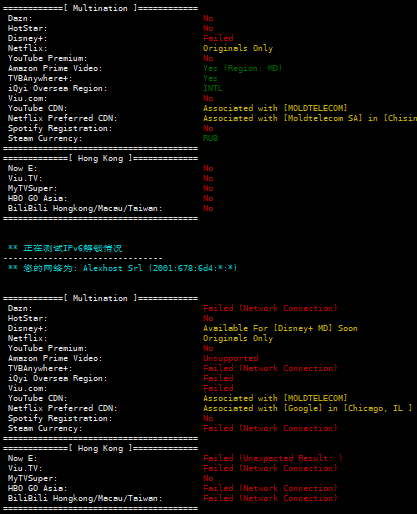Click 'Failed (Network Connection)' beside second Dazn
The width and height of the screenshot is (417, 514).
[270, 308]
